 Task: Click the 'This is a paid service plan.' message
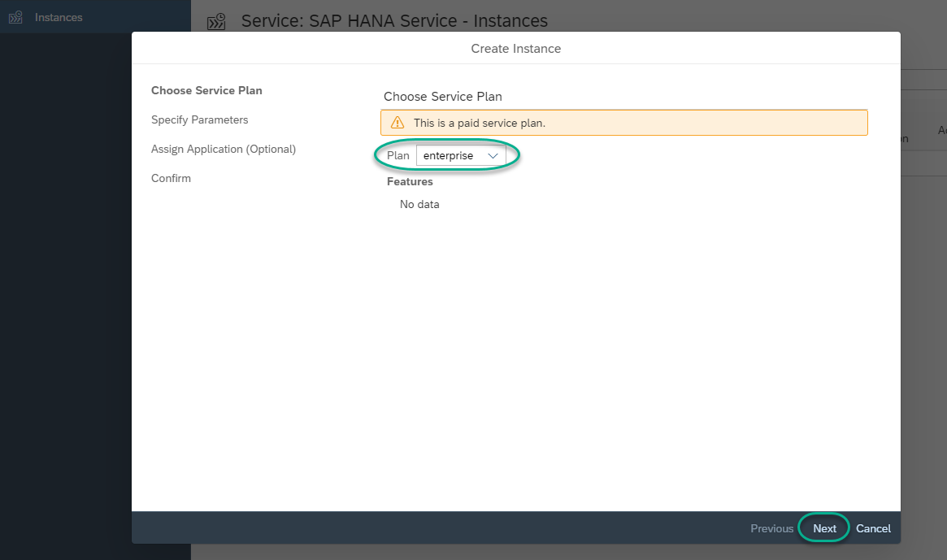(x=480, y=123)
